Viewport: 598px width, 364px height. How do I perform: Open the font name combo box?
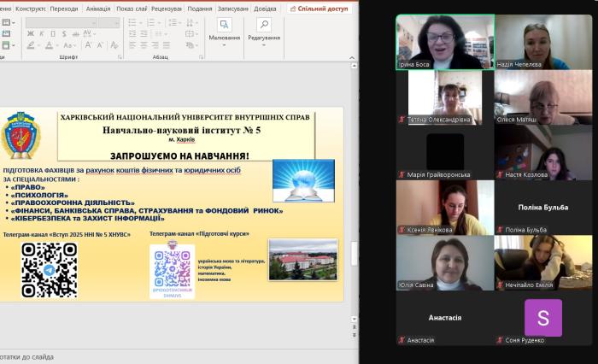60,22
